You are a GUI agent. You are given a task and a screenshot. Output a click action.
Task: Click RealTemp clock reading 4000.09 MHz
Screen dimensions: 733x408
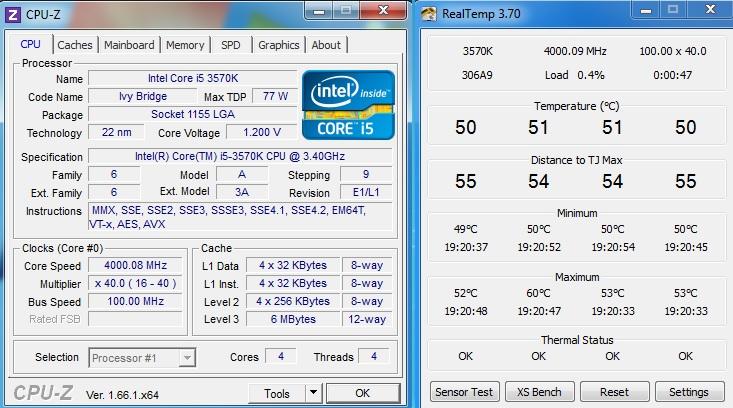(x=575, y=51)
